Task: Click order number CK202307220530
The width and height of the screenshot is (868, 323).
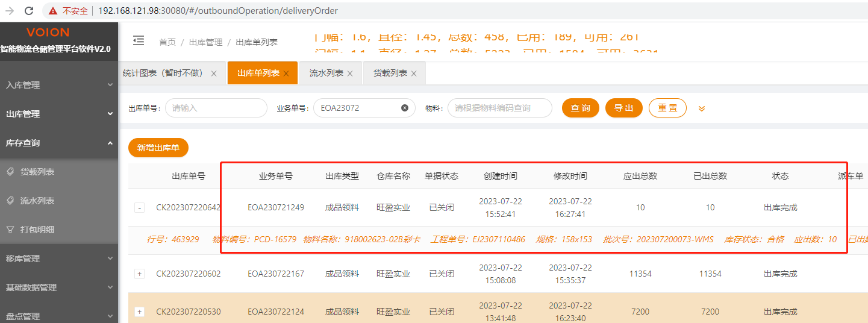Action: [x=189, y=312]
